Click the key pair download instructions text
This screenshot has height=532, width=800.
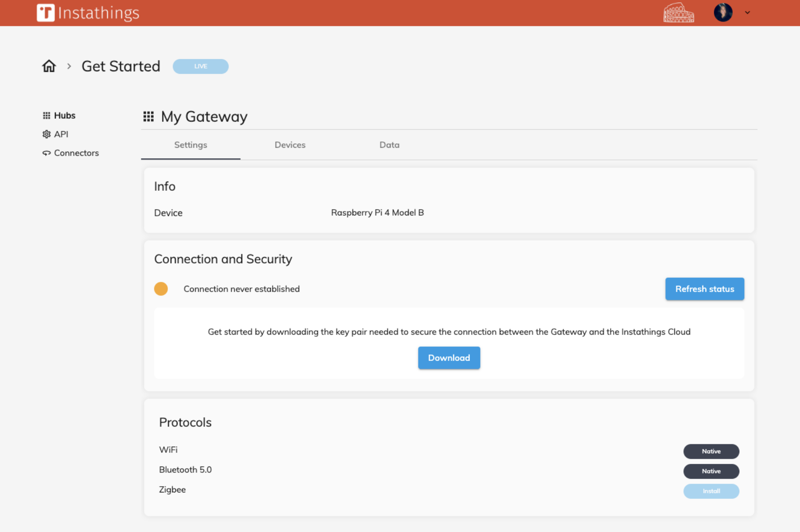click(x=449, y=332)
